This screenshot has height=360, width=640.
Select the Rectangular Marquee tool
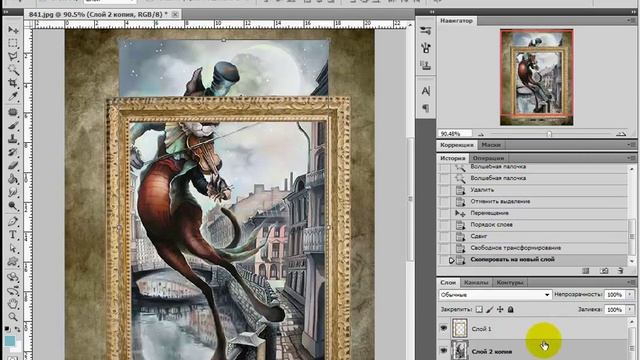[x=13, y=43]
